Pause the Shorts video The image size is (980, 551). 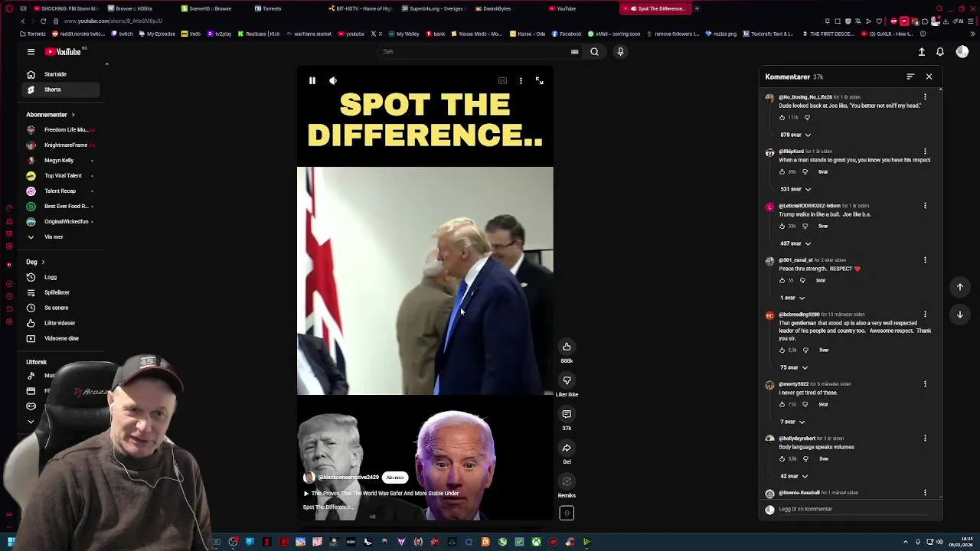click(x=312, y=80)
